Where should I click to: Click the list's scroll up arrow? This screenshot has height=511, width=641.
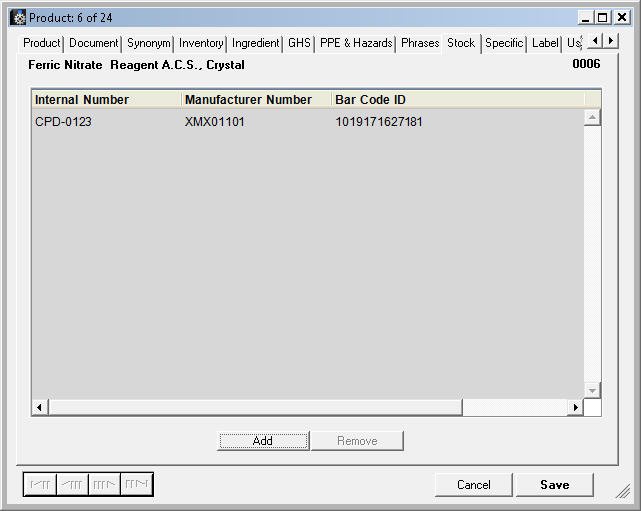click(x=592, y=118)
